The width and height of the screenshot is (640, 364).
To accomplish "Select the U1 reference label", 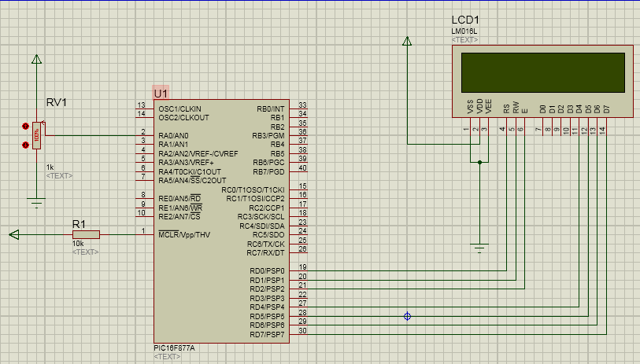I will (161, 94).
